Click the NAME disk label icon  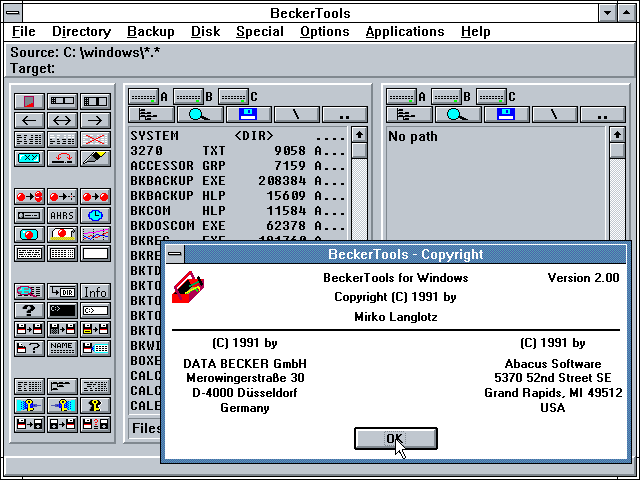(x=62, y=349)
